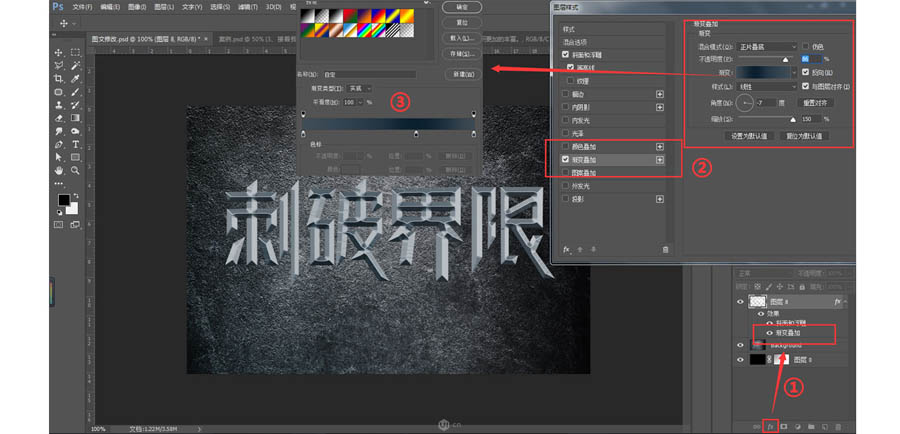Select the Crop tool
Image resolution: width=900 pixels, height=434 pixels.
[59, 79]
